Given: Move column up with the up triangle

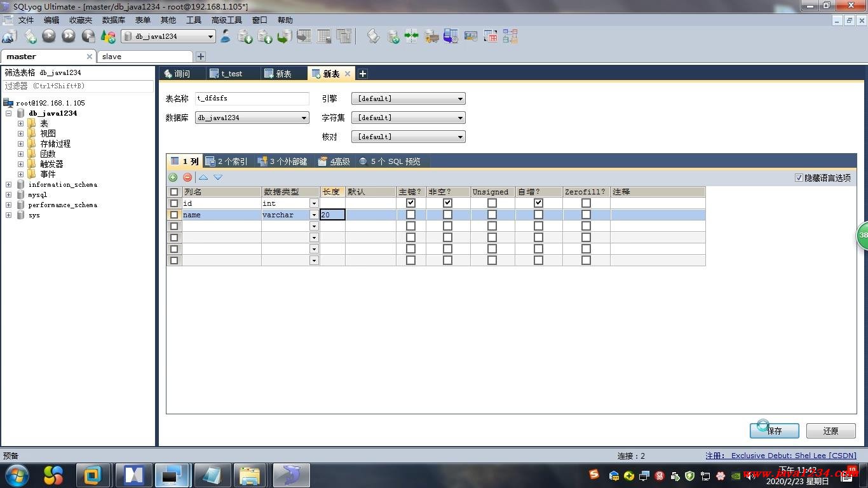Looking at the screenshot, I should pos(203,177).
